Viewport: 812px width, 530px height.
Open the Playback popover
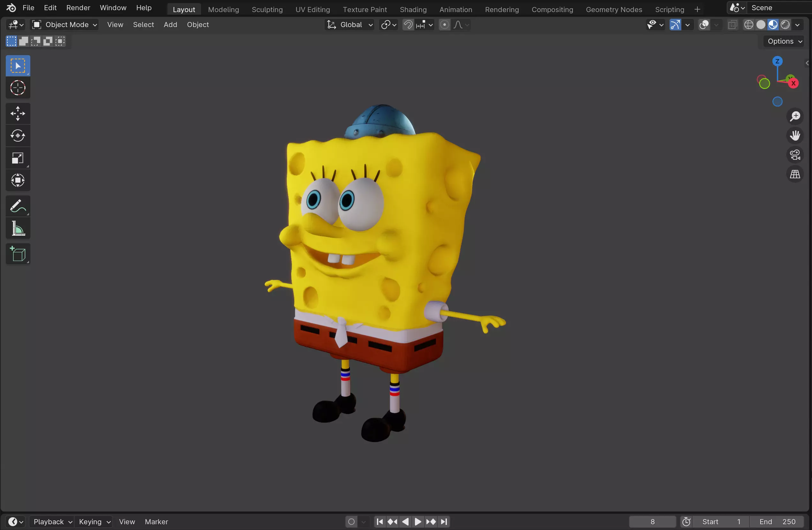click(52, 521)
